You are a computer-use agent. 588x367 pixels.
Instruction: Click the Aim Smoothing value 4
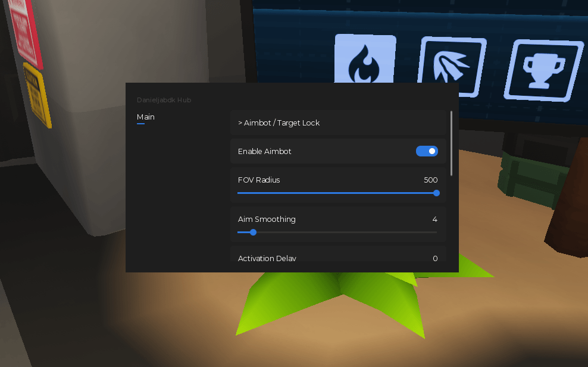tap(434, 219)
